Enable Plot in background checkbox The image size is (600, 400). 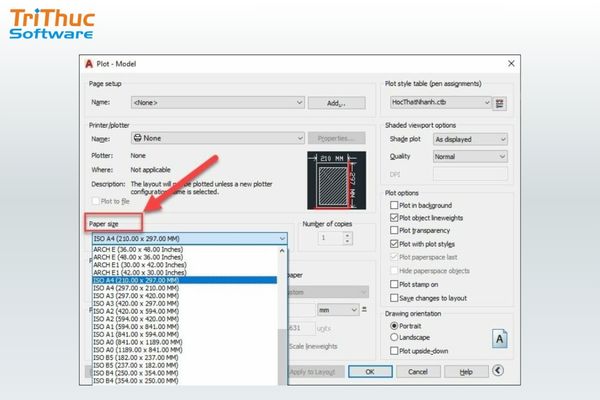click(x=394, y=205)
